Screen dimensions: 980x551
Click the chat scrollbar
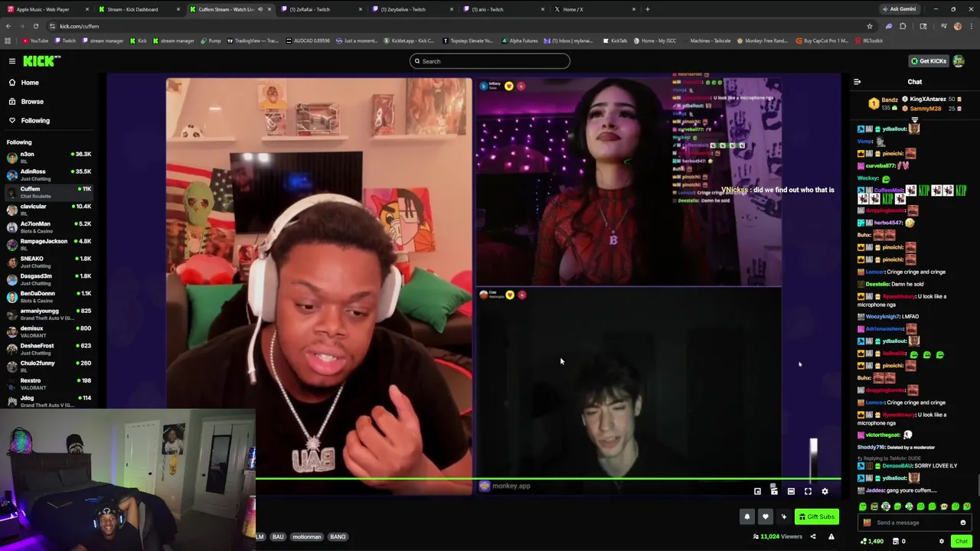pyautogui.click(x=978, y=485)
